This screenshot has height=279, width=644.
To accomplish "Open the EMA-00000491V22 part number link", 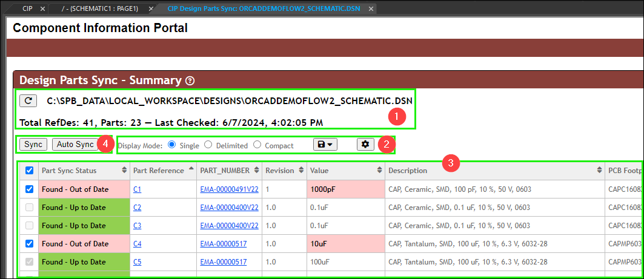I will [229, 189].
